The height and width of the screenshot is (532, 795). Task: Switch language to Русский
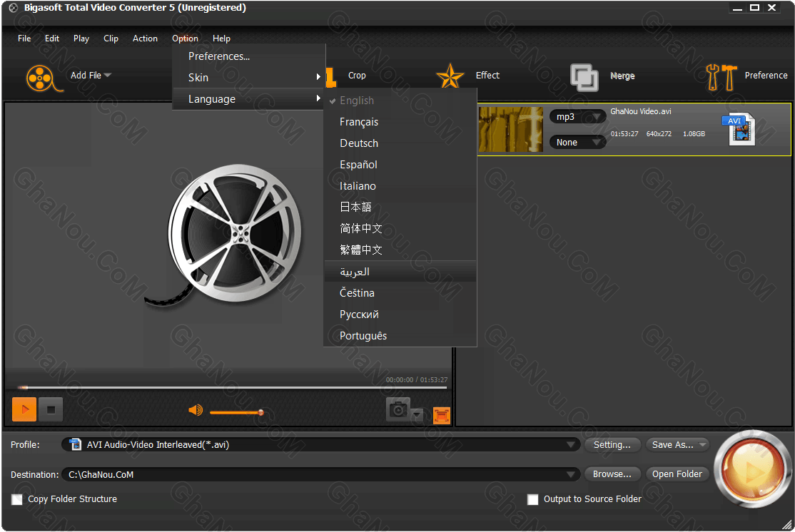[400, 314]
